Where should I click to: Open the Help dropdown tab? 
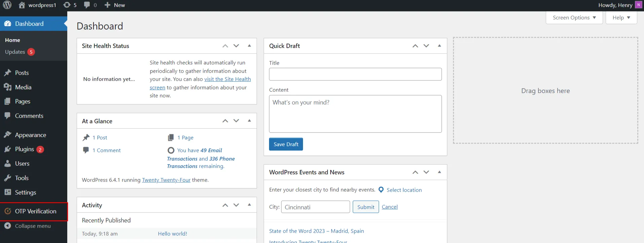pyautogui.click(x=621, y=17)
